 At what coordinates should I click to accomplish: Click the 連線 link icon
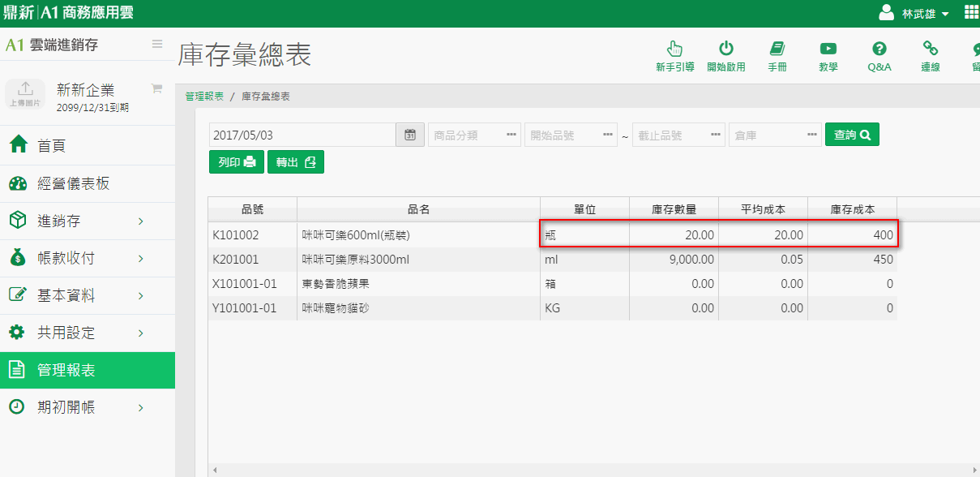pos(931,49)
